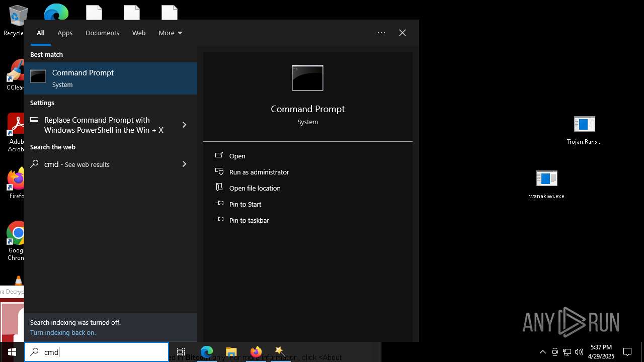Choose Open file location

click(x=255, y=188)
